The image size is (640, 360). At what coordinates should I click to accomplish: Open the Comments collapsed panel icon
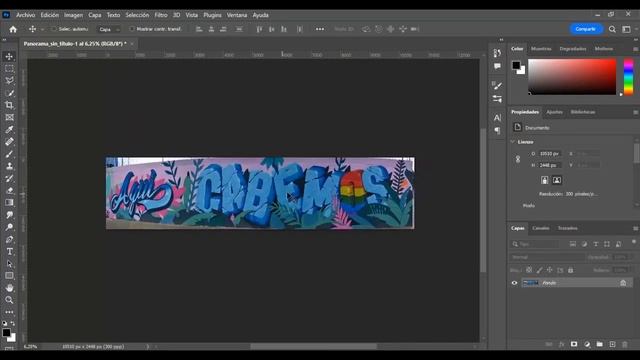point(497,66)
